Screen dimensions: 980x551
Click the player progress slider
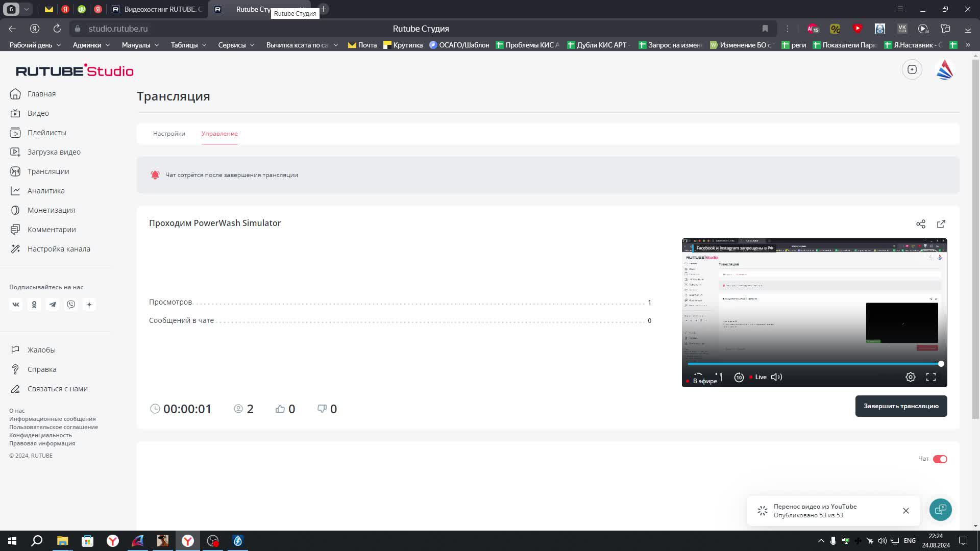pos(814,364)
